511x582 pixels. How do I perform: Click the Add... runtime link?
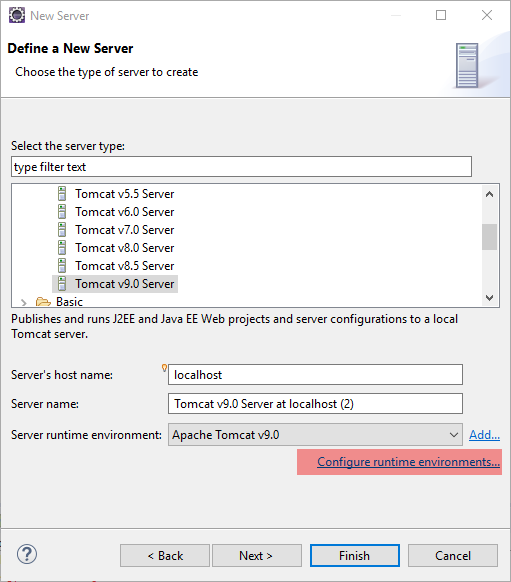[x=484, y=435]
